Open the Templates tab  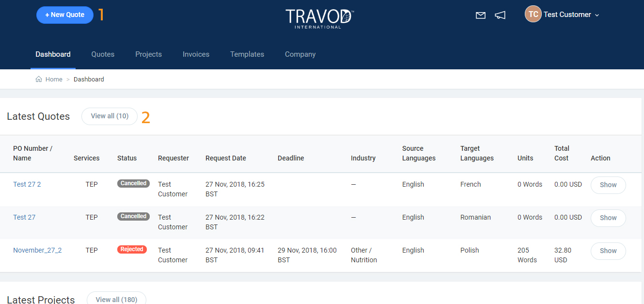tap(247, 54)
